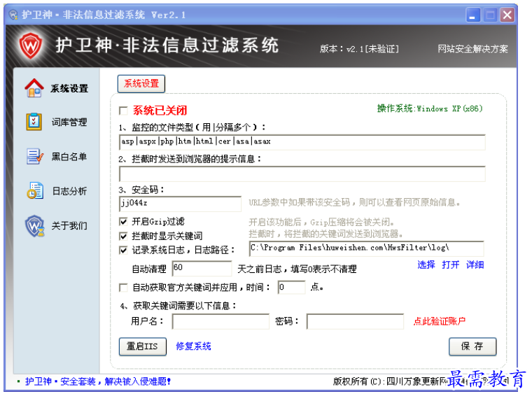Click the version v2.1[未验证] text
532x401 pixels.
(x=359, y=49)
